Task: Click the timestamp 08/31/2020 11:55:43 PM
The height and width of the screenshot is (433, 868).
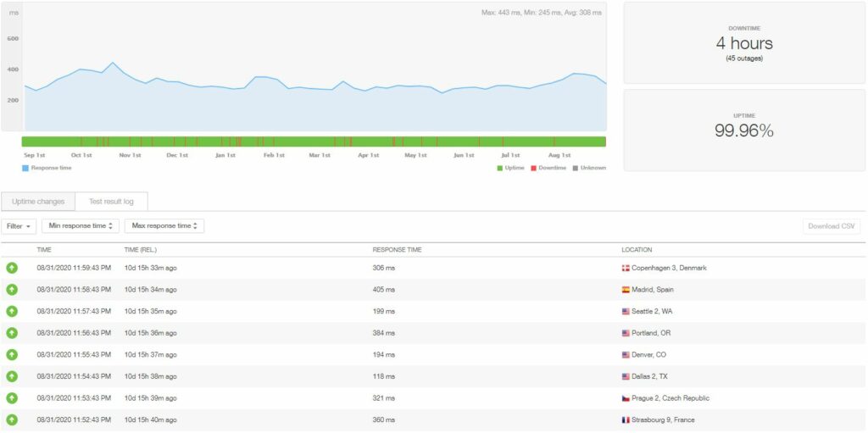Action: click(74, 355)
